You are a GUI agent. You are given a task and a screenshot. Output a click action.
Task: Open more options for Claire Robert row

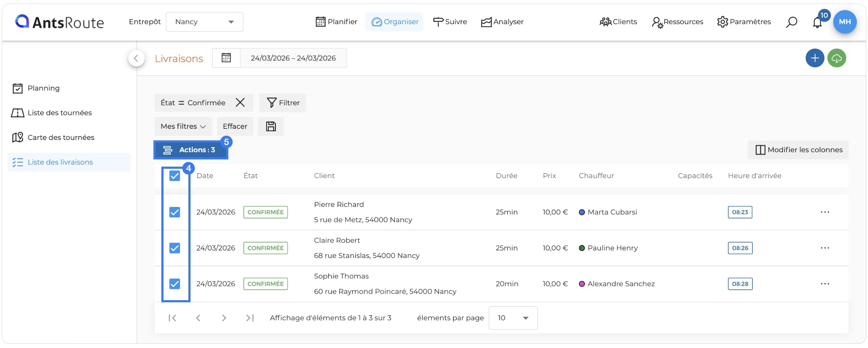tap(825, 248)
